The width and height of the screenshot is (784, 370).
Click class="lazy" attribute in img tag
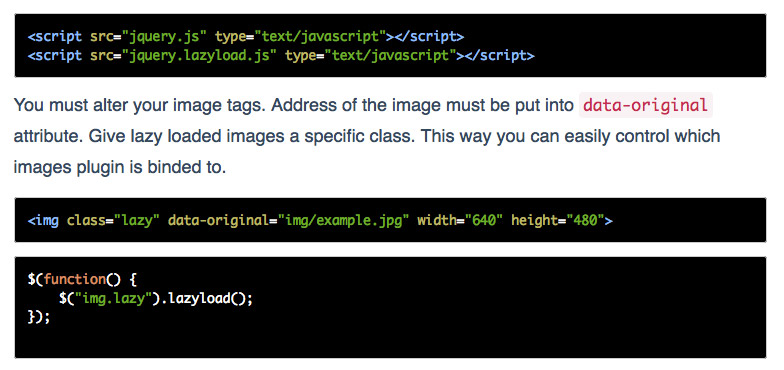pos(113,220)
